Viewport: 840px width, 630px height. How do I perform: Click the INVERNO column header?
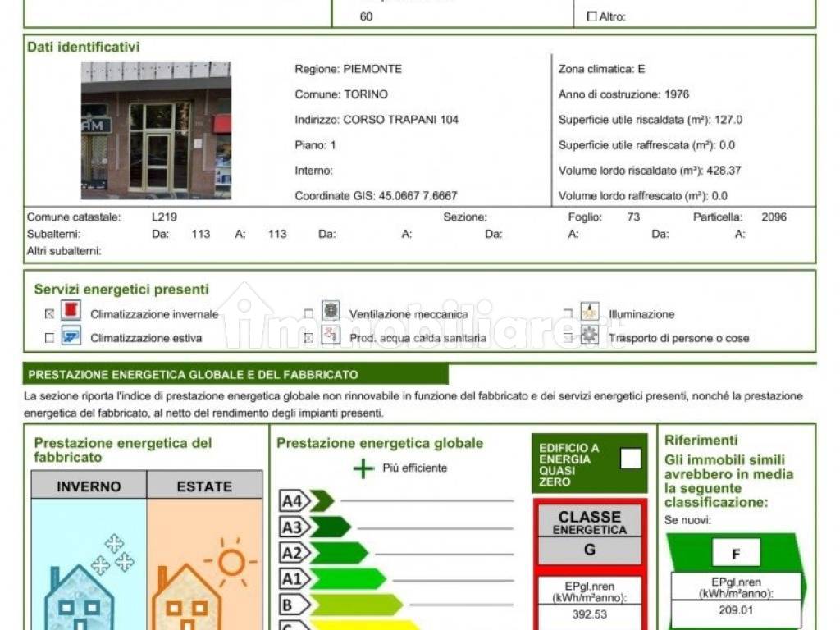pos(89,486)
